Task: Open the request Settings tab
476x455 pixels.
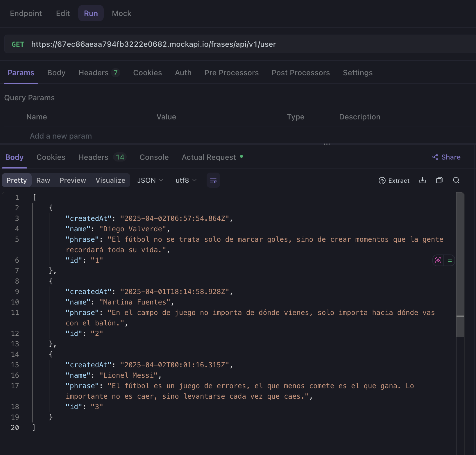Action: coord(358,73)
